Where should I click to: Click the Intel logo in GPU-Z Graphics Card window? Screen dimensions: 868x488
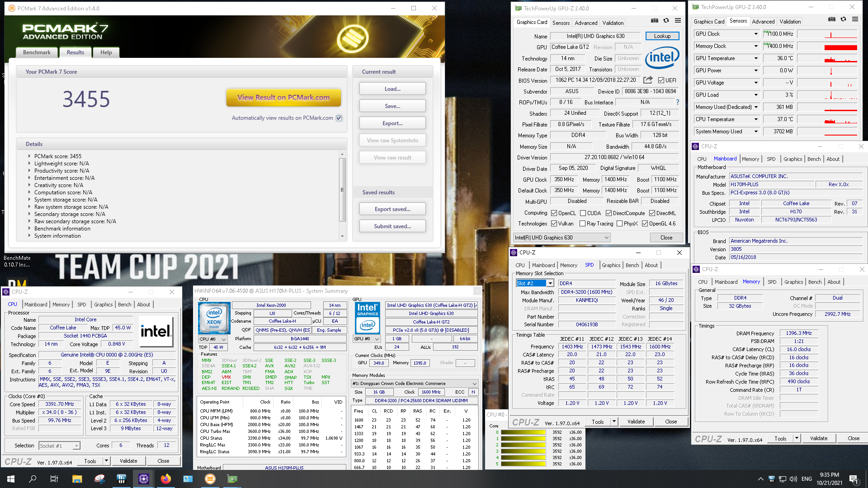click(662, 58)
